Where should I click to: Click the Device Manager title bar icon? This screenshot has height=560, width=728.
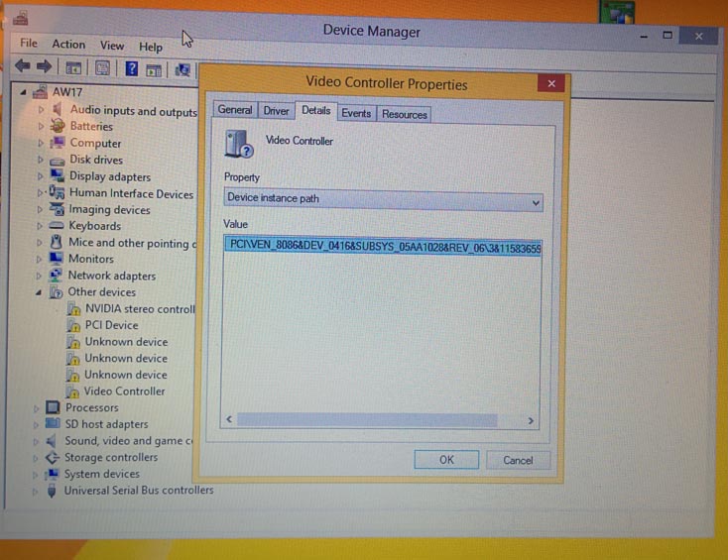tap(21, 19)
